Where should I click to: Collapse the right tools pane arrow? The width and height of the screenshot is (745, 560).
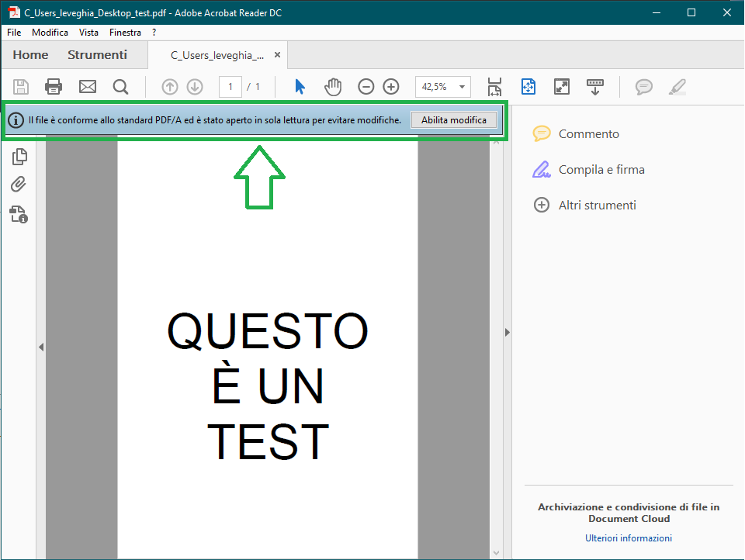507,333
